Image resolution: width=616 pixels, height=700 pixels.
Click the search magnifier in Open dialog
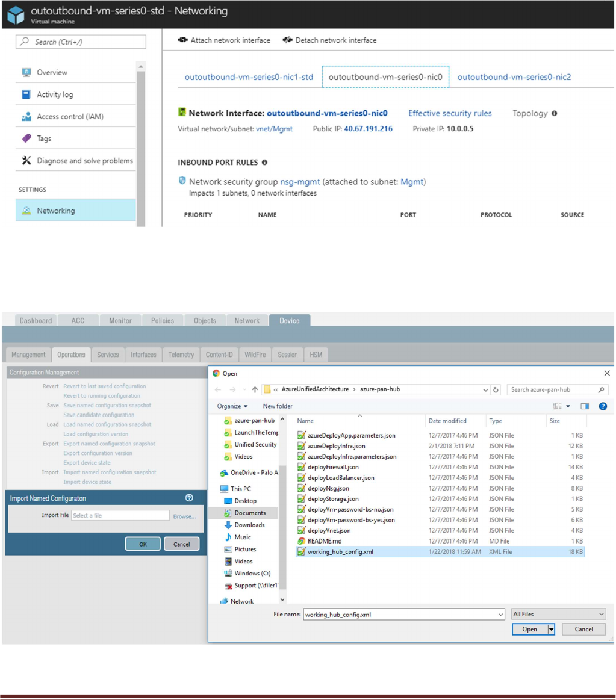coord(602,390)
